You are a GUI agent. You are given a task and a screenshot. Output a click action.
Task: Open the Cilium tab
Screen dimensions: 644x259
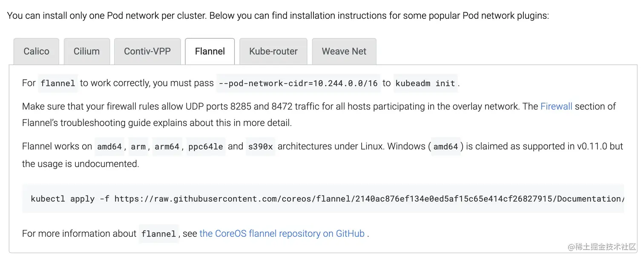click(86, 52)
